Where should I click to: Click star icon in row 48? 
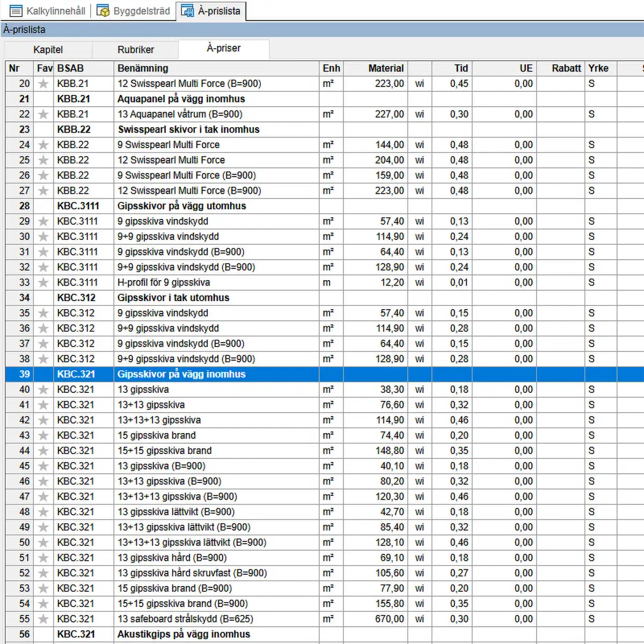pyautogui.click(x=43, y=512)
